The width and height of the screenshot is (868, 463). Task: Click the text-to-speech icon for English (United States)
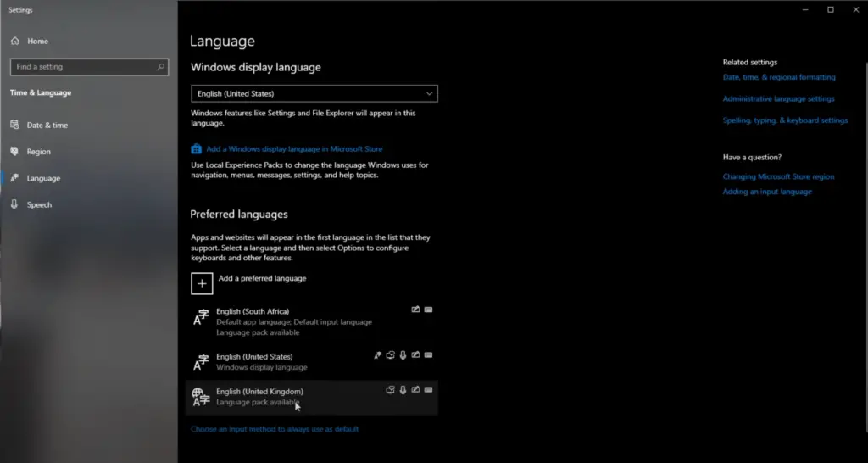pyautogui.click(x=390, y=355)
